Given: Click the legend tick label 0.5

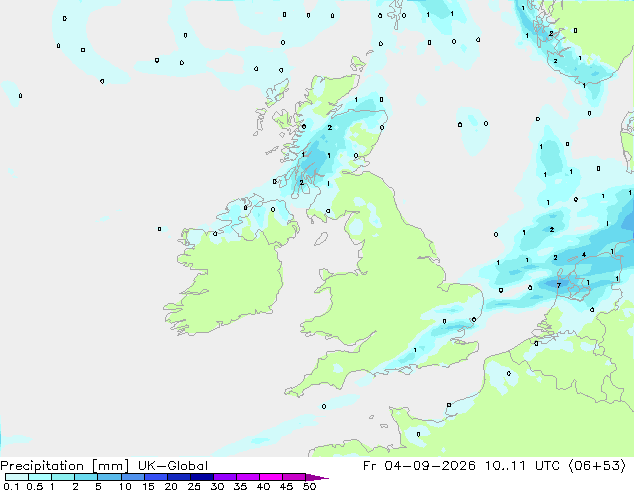Looking at the screenshot, I should (x=34, y=486).
